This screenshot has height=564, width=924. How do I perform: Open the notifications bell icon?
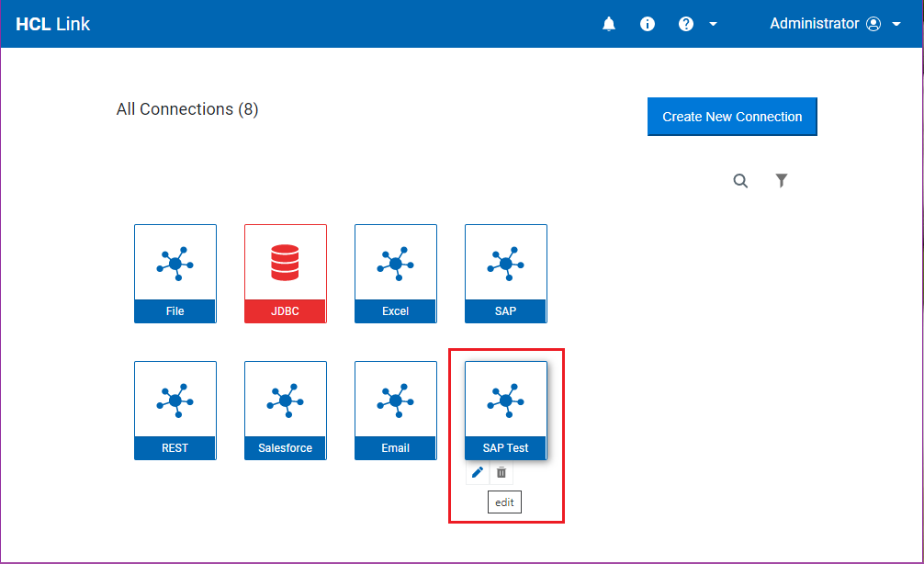tap(609, 24)
